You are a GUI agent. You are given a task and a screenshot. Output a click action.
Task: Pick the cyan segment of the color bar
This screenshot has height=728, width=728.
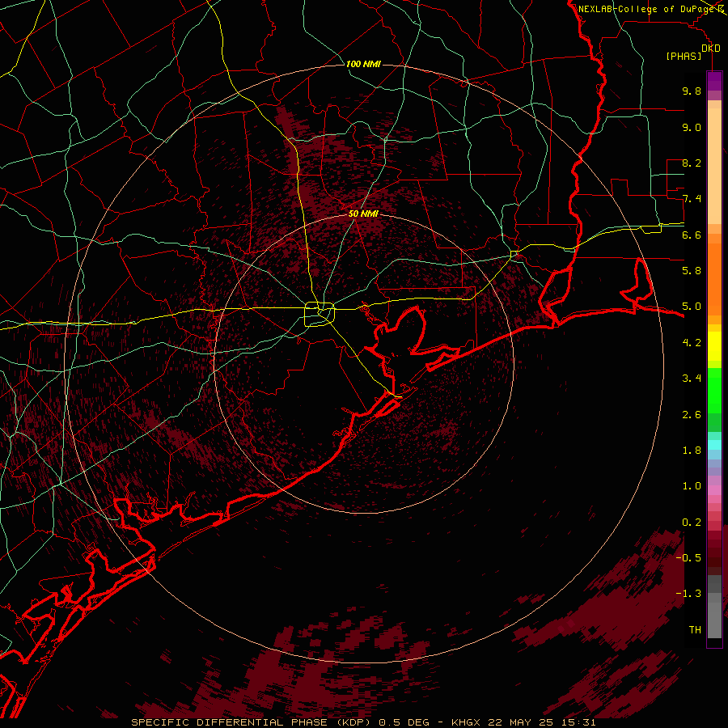(714, 445)
